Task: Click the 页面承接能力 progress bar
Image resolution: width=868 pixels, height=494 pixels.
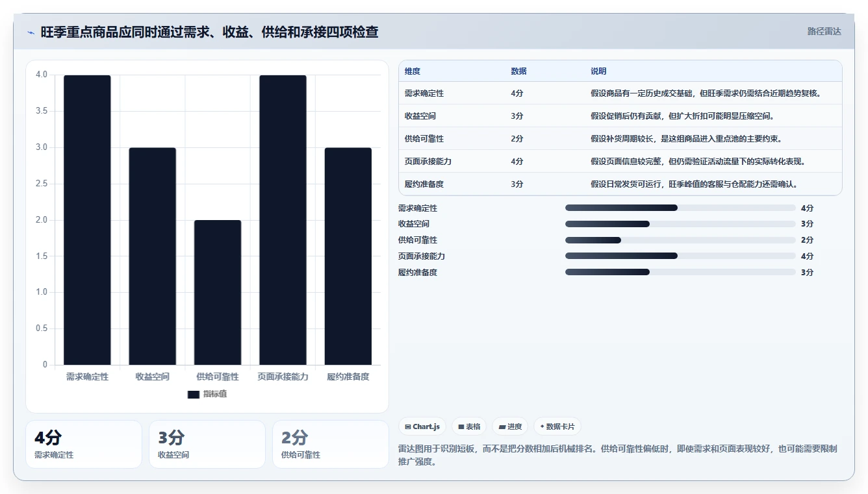Action: click(680, 256)
